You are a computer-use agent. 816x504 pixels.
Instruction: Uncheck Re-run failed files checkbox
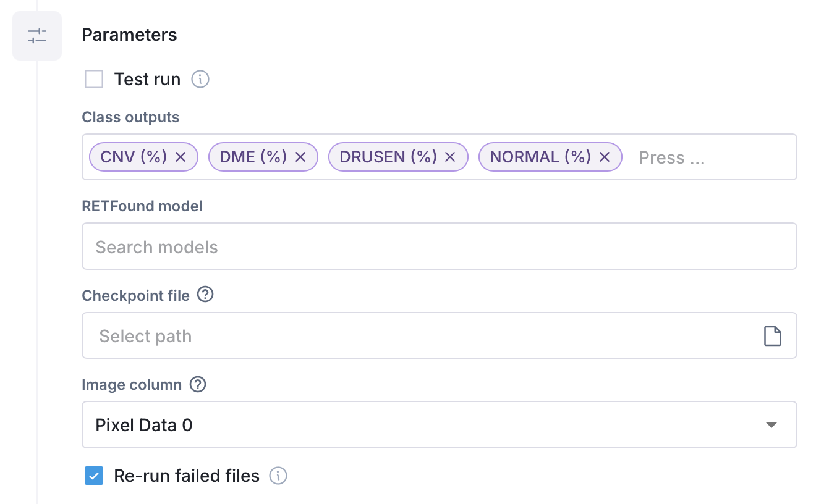pyautogui.click(x=94, y=476)
